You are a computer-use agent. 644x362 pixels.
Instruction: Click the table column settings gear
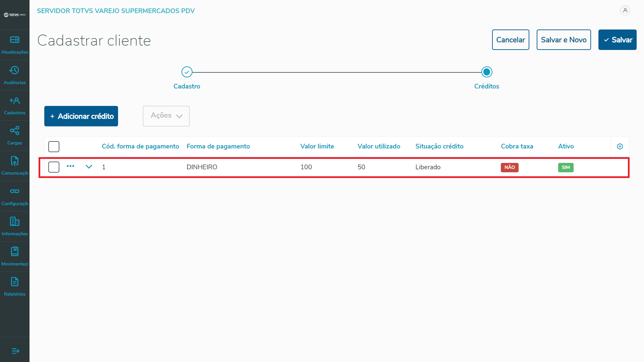tap(620, 146)
